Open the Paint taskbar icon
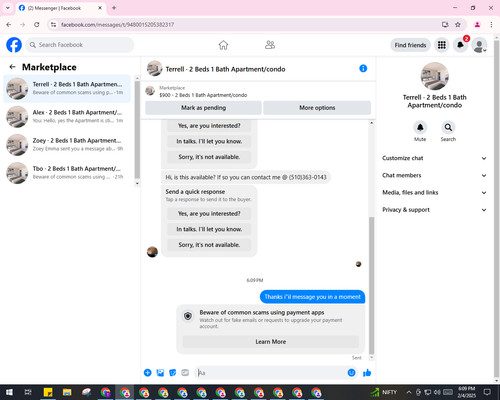The width and height of the screenshot is (500, 400). (x=86, y=392)
